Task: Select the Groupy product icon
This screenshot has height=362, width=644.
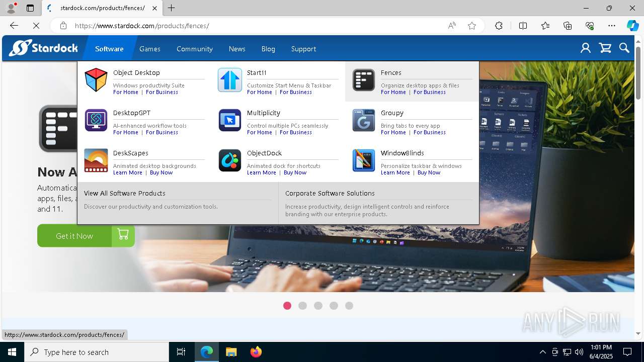Action: pyautogui.click(x=363, y=120)
